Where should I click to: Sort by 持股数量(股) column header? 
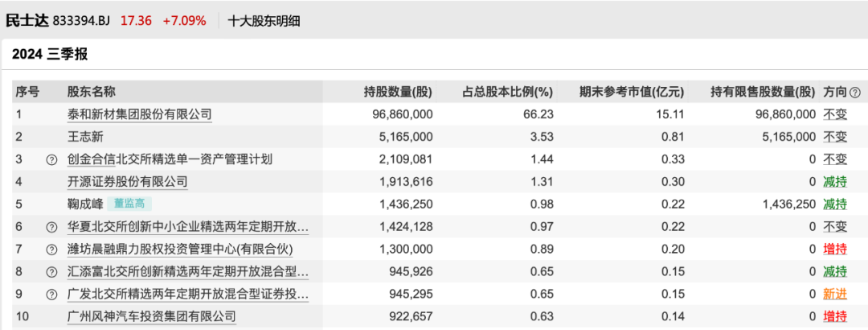[x=398, y=92]
